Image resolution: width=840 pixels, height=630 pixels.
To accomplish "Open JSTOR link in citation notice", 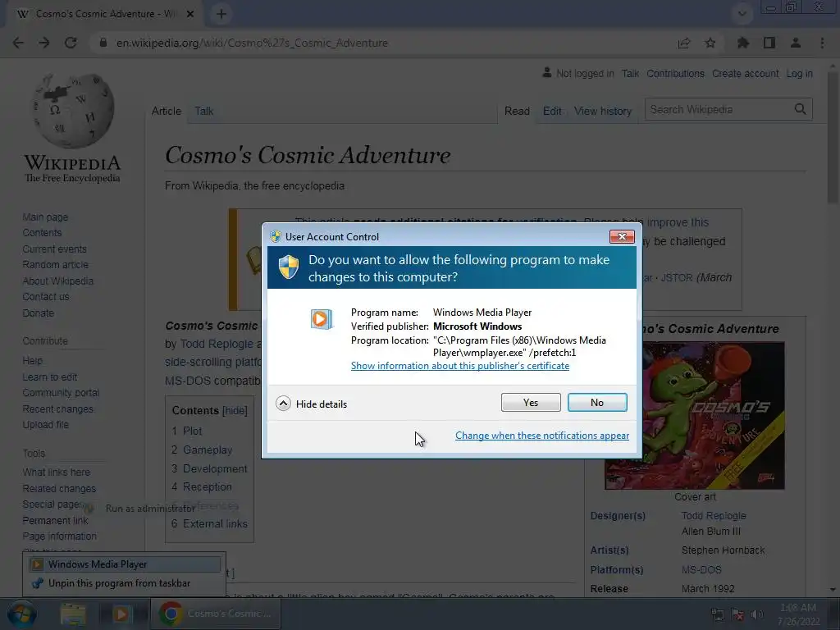I will point(676,277).
